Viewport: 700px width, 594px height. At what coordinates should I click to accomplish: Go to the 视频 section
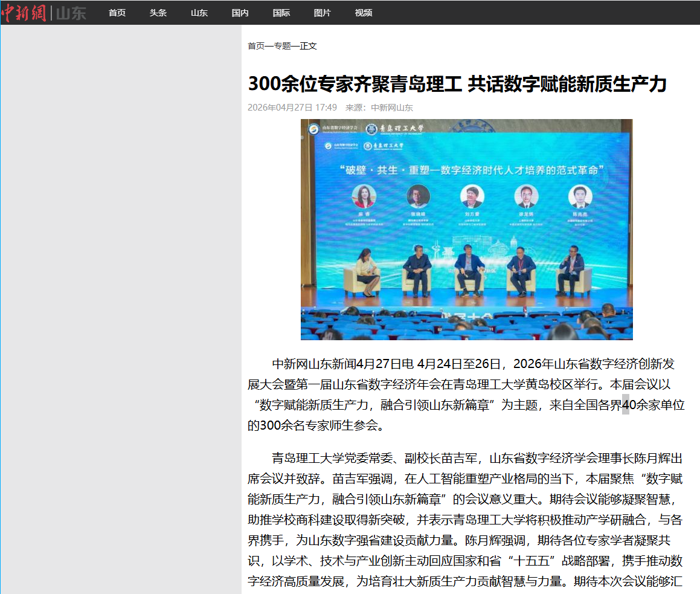click(364, 13)
